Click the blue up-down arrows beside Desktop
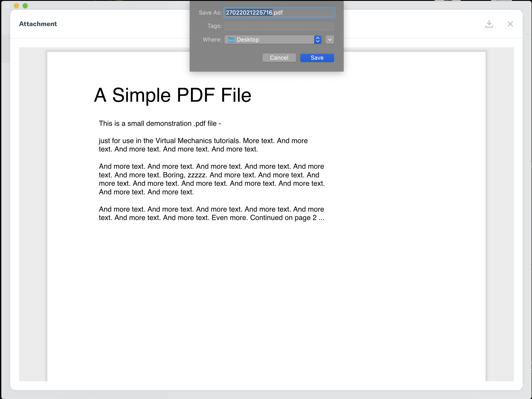The image size is (532, 399). click(x=317, y=40)
